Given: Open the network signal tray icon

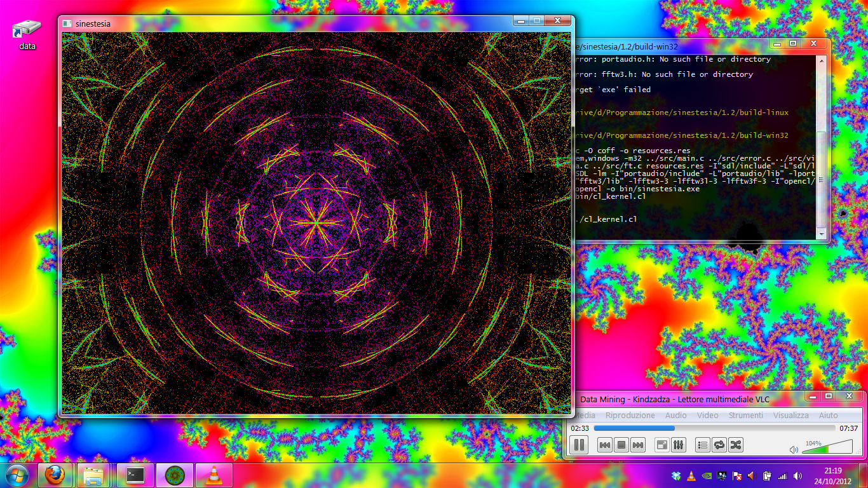Looking at the screenshot, I should pyautogui.click(x=782, y=475).
